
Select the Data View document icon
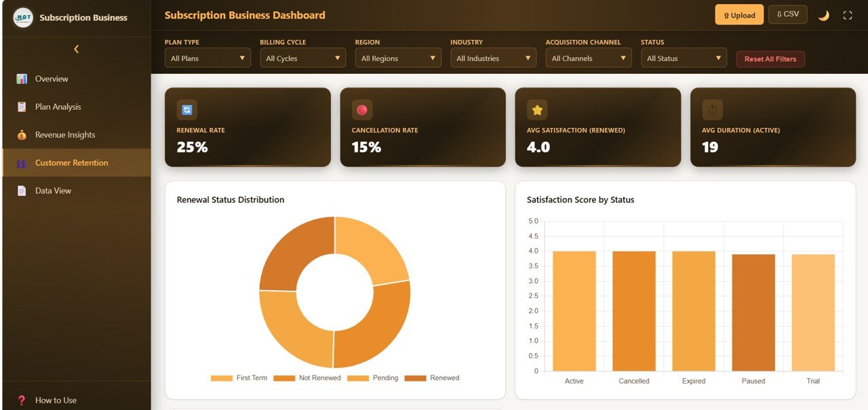pyautogui.click(x=22, y=190)
